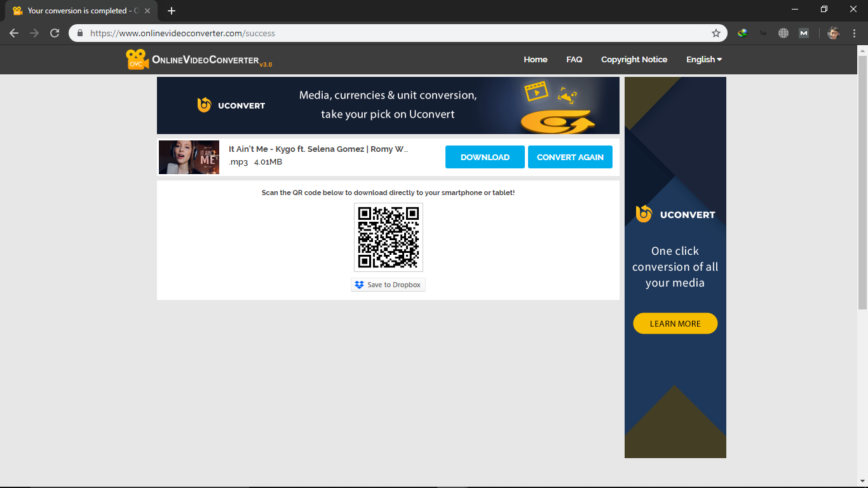This screenshot has width=868, height=488.
Task: Click the QR code image
Action: point(388,237)
